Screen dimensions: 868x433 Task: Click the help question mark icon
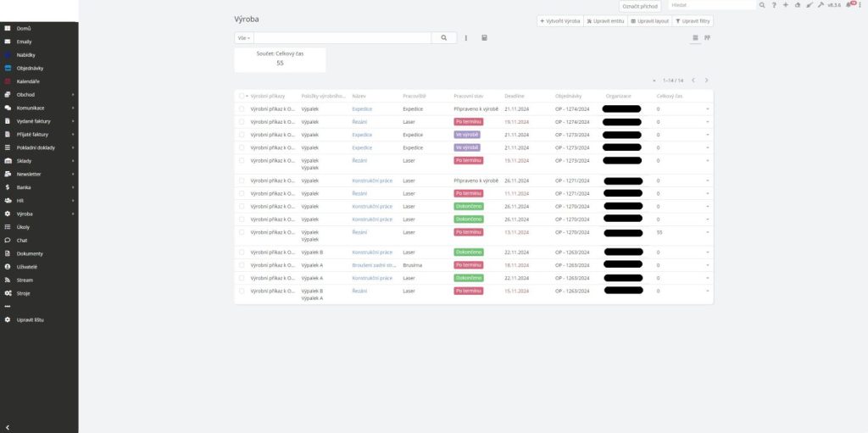click(774, 5)
